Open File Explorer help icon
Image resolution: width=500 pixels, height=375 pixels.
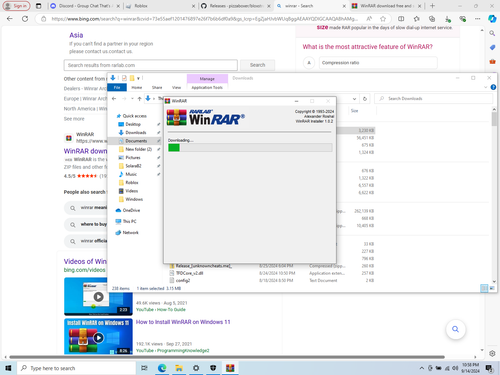[x=493, y=87]
